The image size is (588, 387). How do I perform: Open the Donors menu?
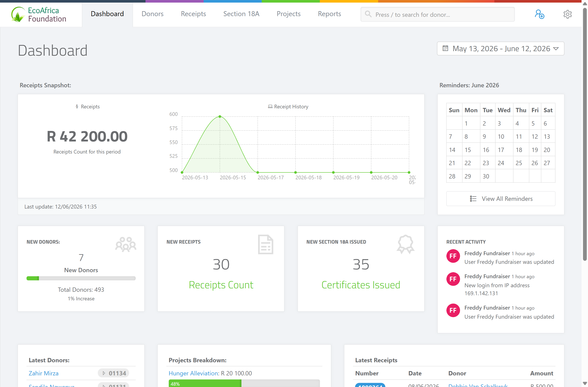(x=152, y=14)
